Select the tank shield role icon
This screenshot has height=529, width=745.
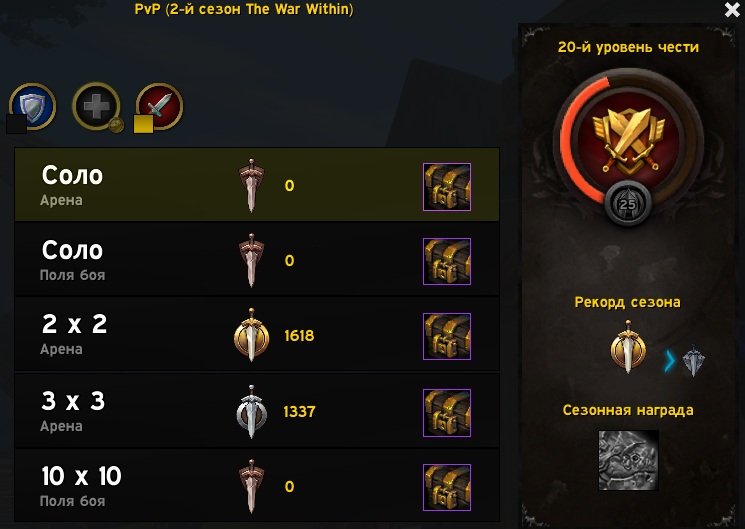pyautogui.click(x=32, y=106)
